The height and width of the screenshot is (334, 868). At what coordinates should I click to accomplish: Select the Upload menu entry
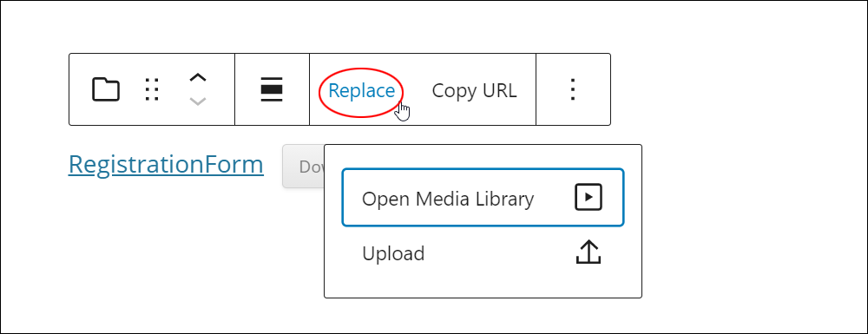tap(483, 253)
